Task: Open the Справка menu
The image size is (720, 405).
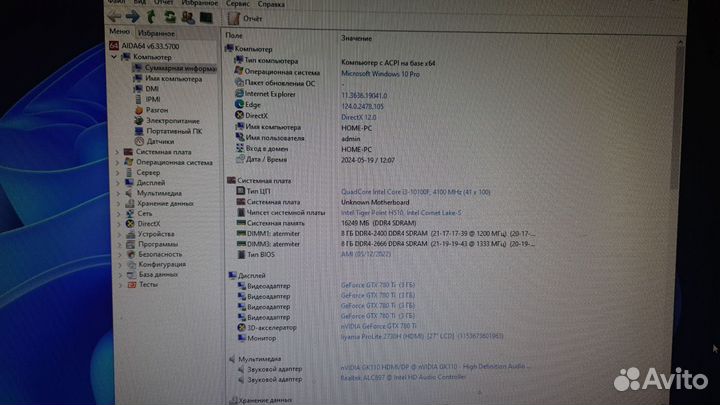Action: pos(270,4)
